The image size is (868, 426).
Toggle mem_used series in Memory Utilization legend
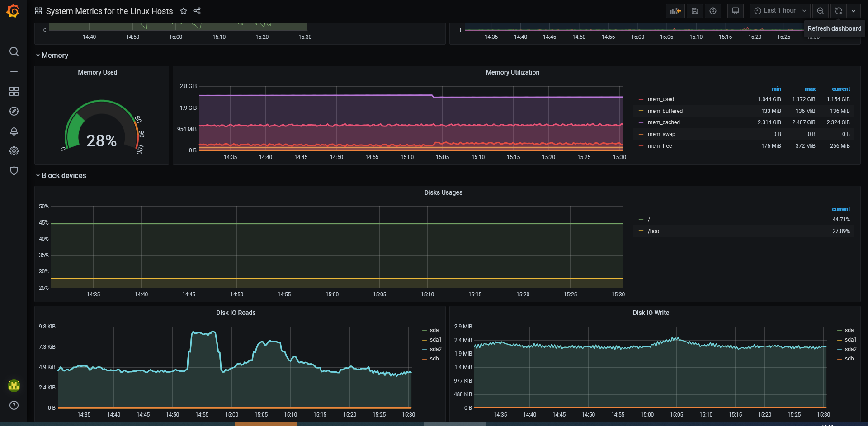tap(660, 99)
